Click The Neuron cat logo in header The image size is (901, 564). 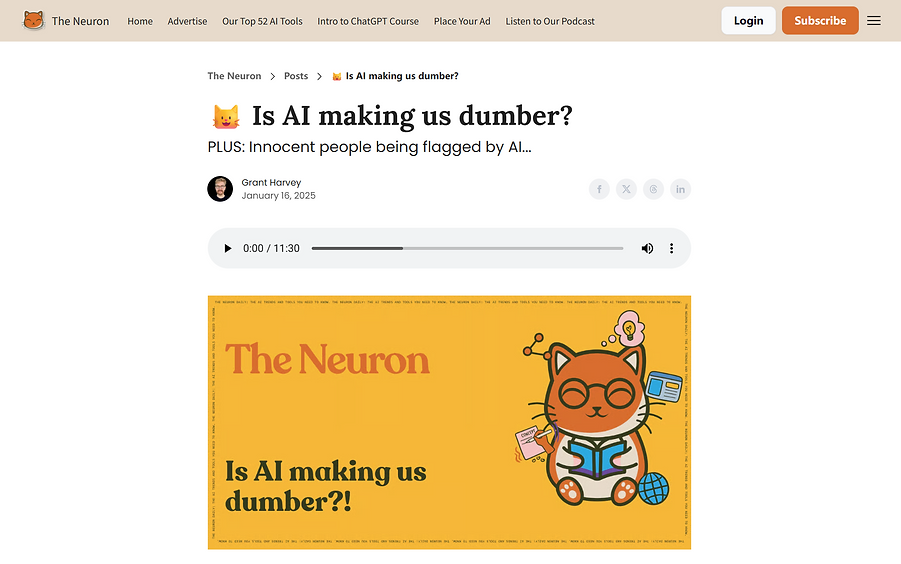[33, 21]
